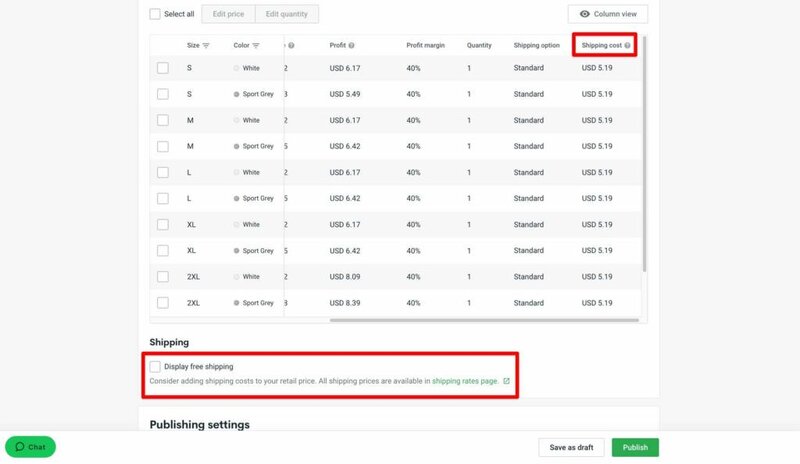Enable Display free shipping checkbox

tap(155, 367)
